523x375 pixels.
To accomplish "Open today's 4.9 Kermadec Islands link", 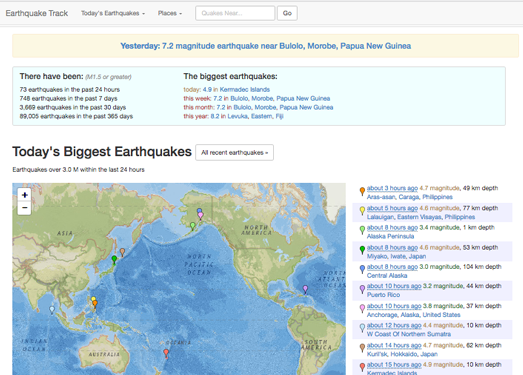I will tap(236, 89).
